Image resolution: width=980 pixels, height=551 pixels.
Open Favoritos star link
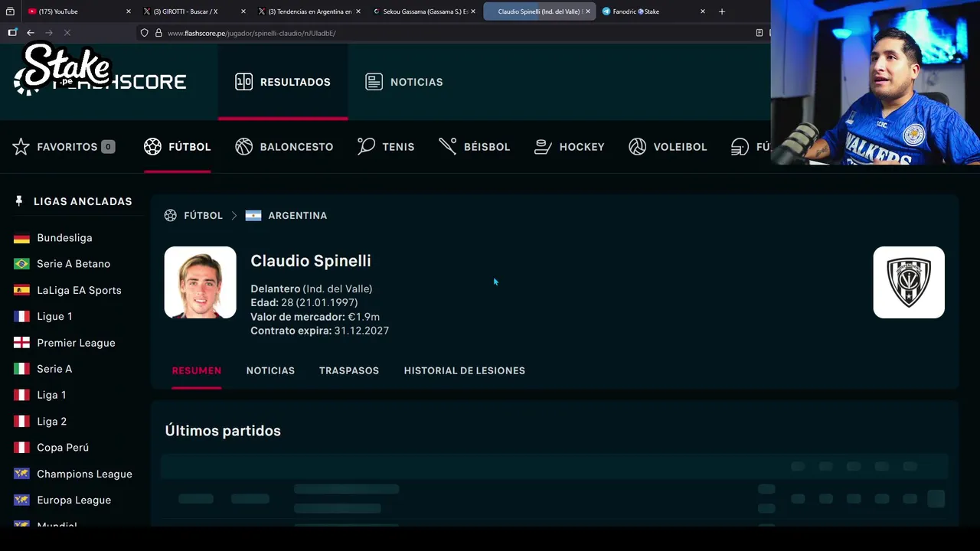64,147
